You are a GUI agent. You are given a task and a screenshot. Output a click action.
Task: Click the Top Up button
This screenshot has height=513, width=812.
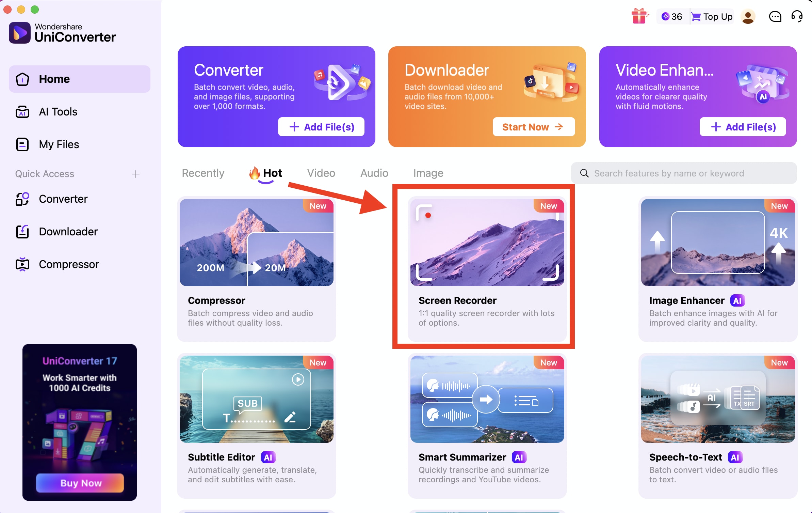pos(712,17)
